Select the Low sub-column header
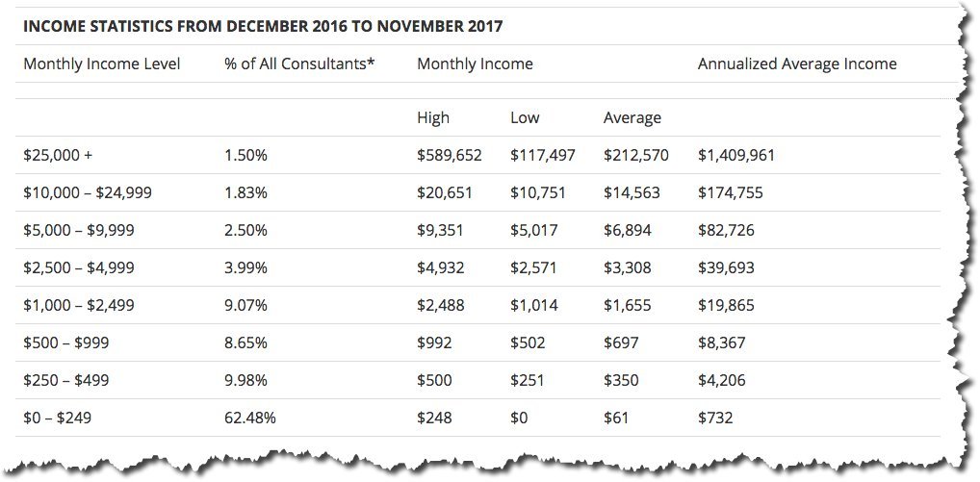980x482 pixels. [525, 117]
